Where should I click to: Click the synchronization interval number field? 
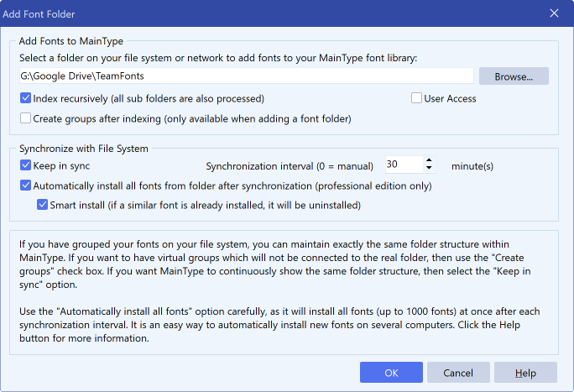coord(403,165)
